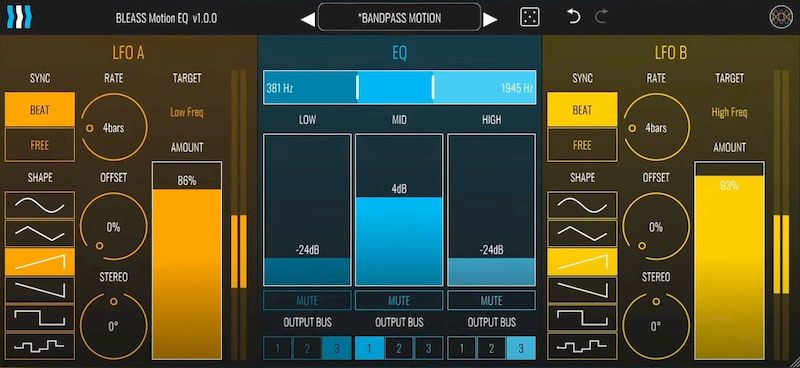Screen dimensions: 800x368
Task: Click the LFO A section heading
Action: click(x=128, y=53)
